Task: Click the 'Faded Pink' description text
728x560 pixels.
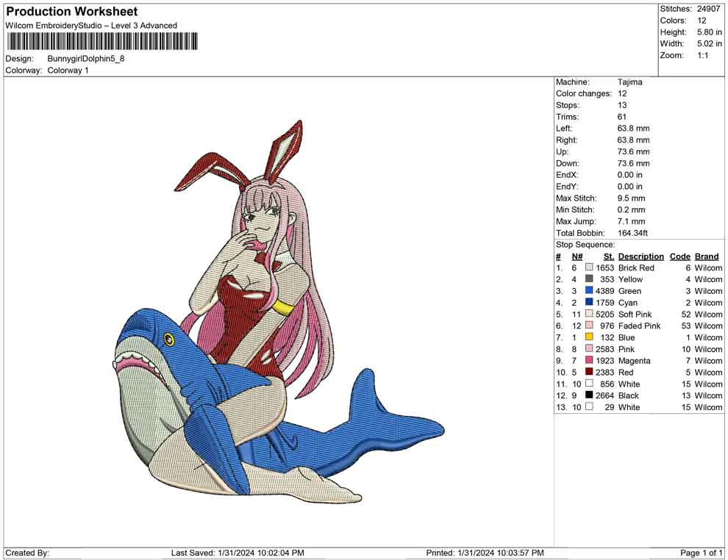Action: coord(639,326)
